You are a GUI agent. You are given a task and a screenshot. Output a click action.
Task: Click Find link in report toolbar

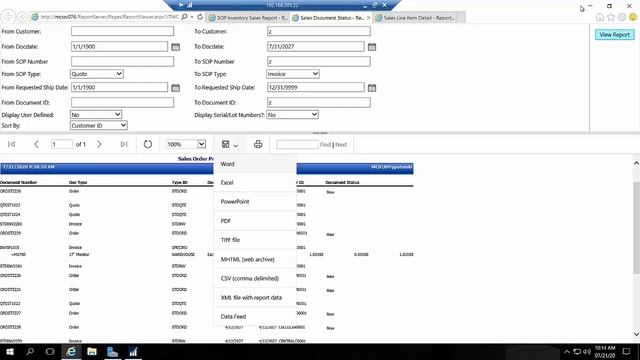click(325, 144)
